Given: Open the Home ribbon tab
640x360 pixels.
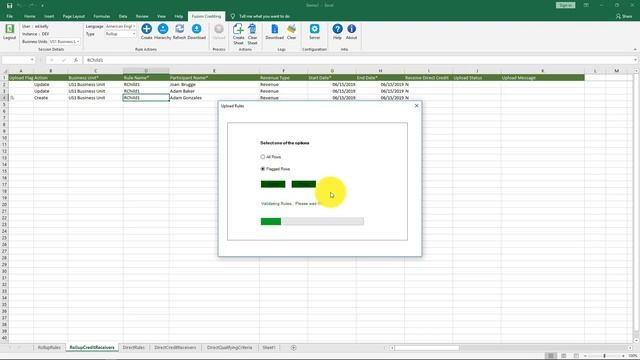Looking at the screenshot, I should [29, 16].
